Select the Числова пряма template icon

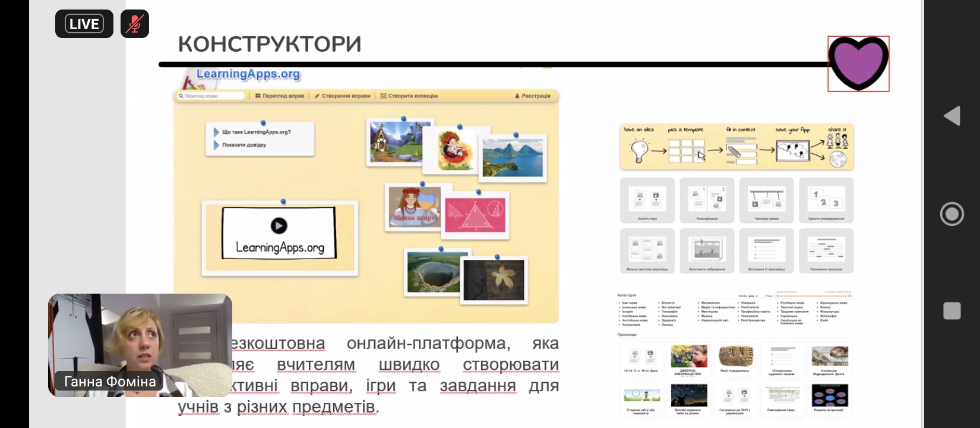(766, 200)
